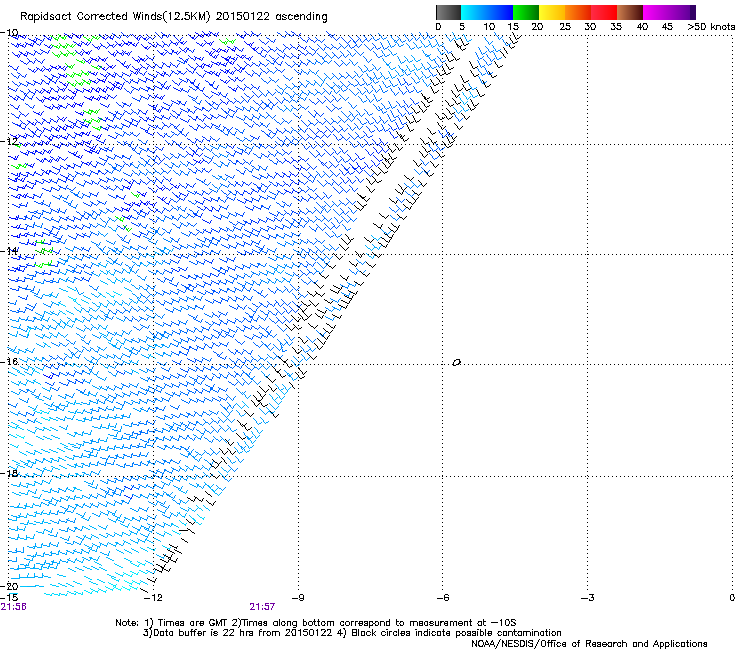Click the yellow 20-25 knots color segment
Image resolution: width=740 pixels, height=650 pixels.
click(552, 12)
